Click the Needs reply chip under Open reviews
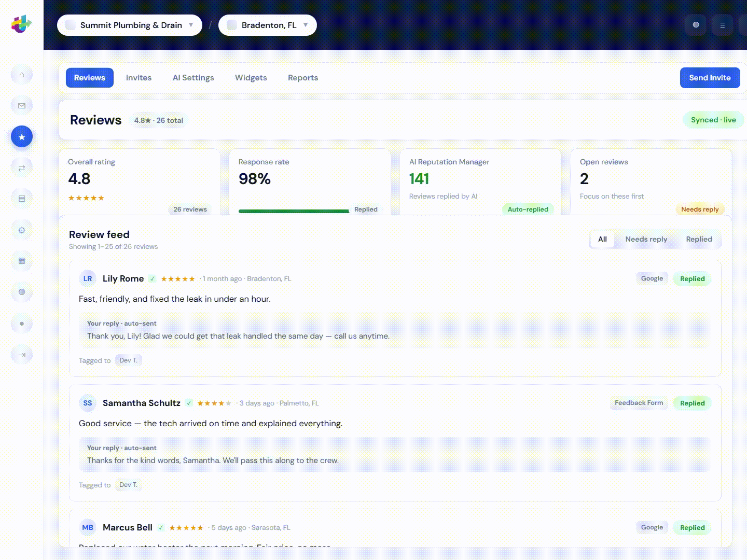 (700, 209)
